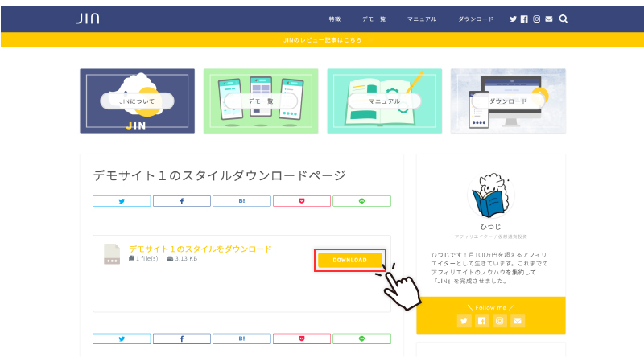The image size is (644, 362).
Task: Follow on Facebook in the profile box
Action: point(481,321)
